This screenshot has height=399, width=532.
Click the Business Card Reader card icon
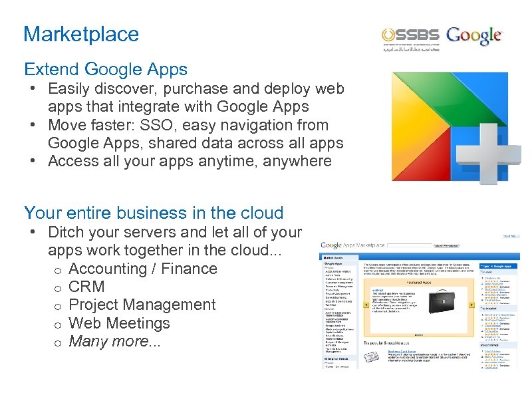(370, 356)
